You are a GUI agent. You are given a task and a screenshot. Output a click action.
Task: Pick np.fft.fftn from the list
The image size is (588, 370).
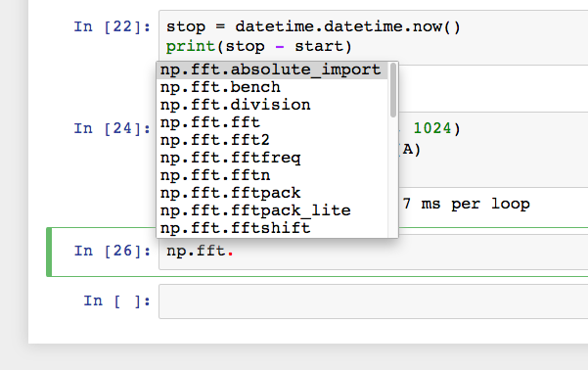(272, 175)
